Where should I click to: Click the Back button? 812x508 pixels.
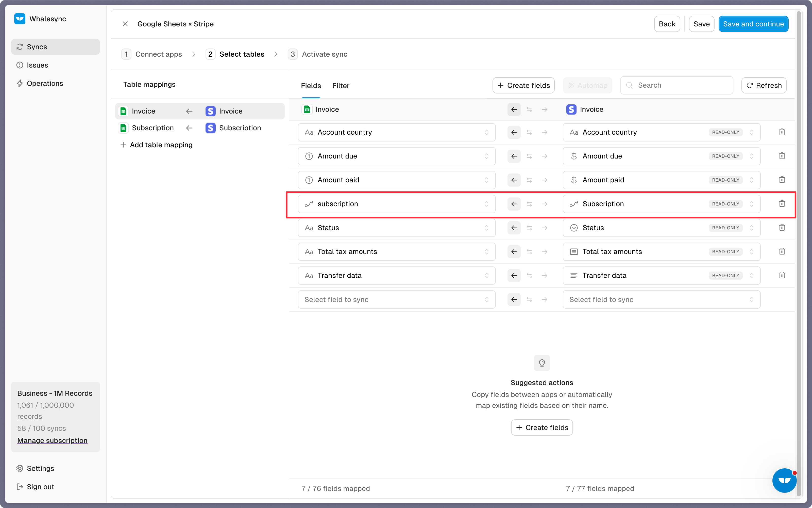(x=667, y=24)
